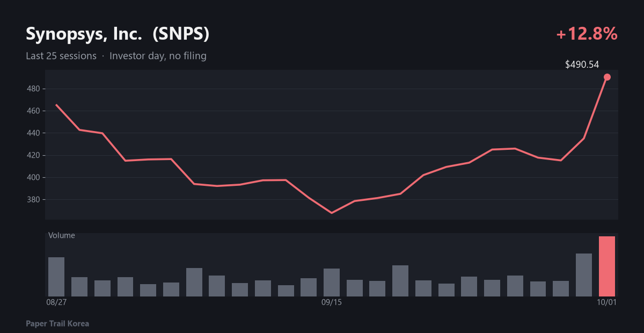Click the Synopsys, Inc. (SNPS) title
This screenshot has width=644, height=333.
point(118,34)
